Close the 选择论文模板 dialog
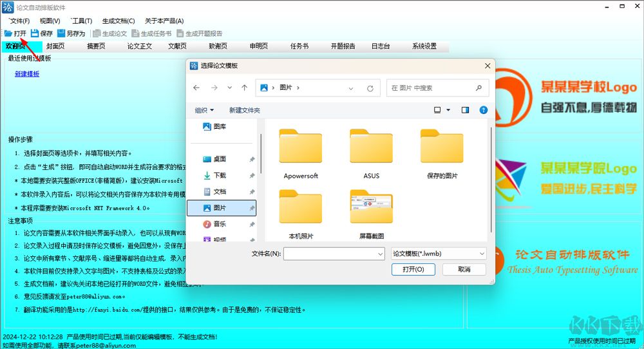Image resolution: width=644 pixels, height=349 pixels. (x=488, y=66)
